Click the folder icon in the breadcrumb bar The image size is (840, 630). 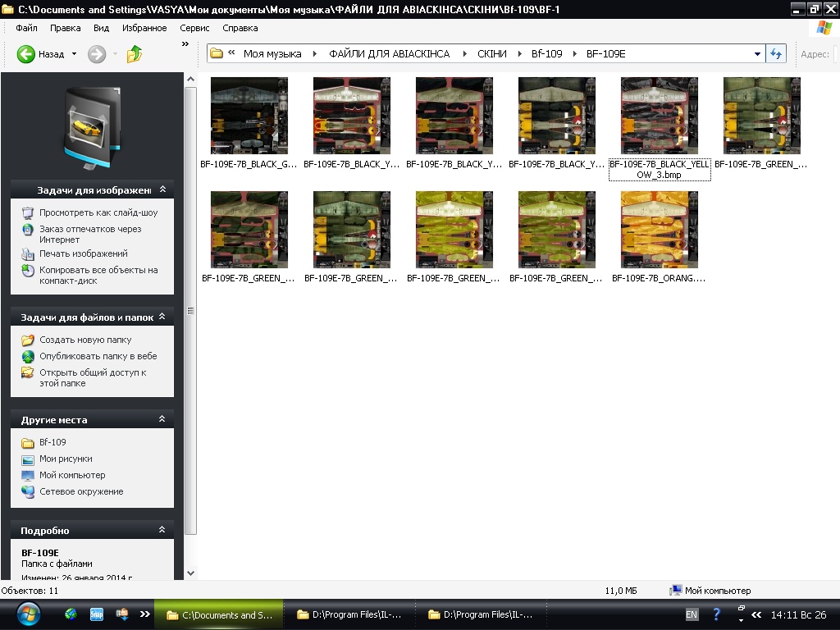217,53
